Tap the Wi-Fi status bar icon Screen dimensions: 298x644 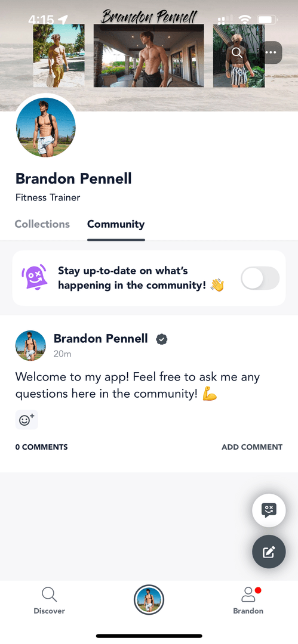click(x=245, y=19)
